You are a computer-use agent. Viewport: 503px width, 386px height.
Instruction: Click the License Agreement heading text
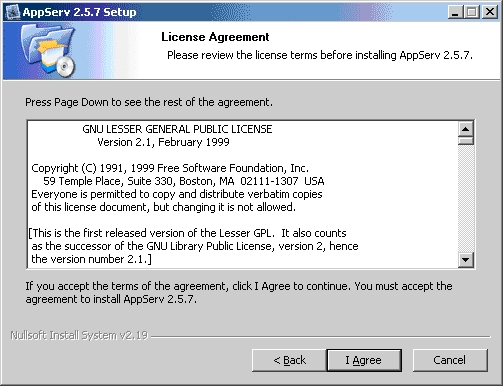[215, 37]
